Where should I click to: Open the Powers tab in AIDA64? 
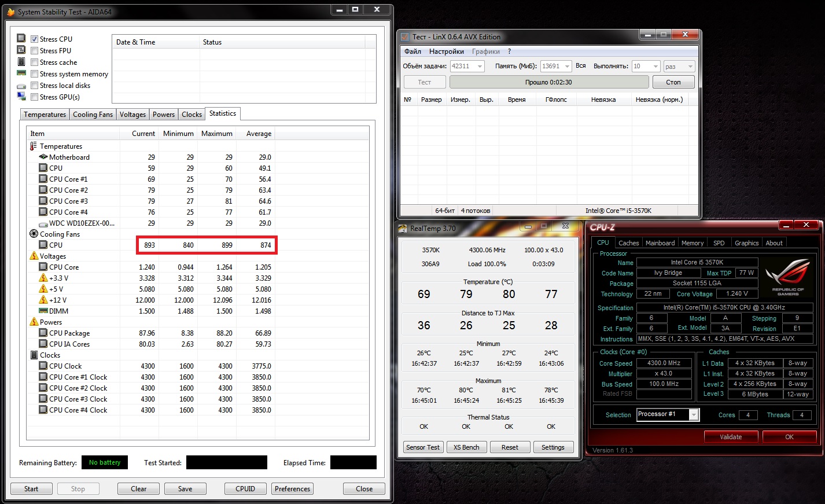pos(164,115)
